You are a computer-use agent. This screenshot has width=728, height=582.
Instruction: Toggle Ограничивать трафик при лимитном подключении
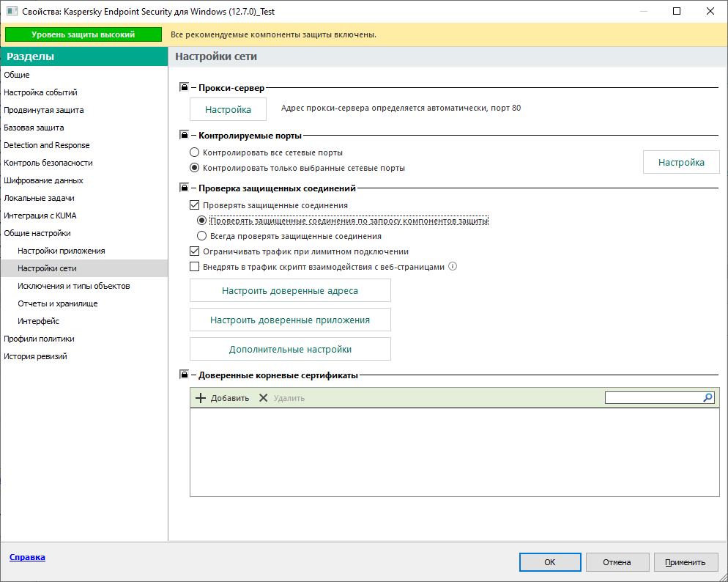195,251
